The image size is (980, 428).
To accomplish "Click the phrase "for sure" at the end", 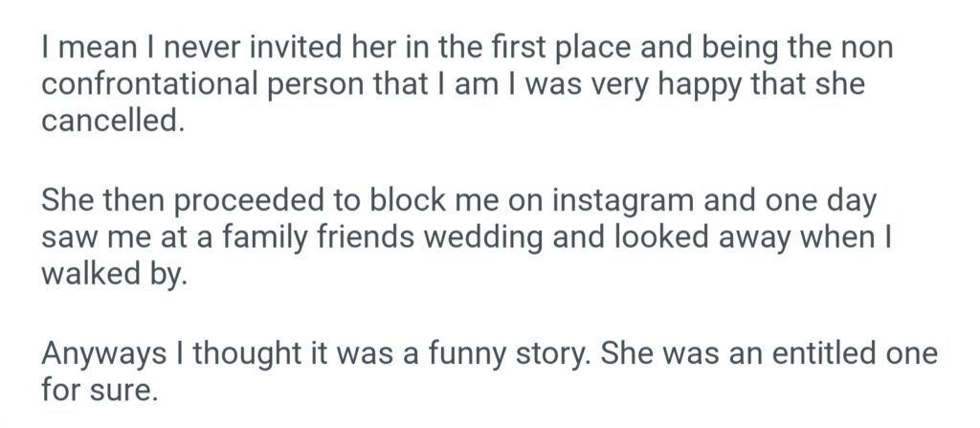I will click(99, 391).
